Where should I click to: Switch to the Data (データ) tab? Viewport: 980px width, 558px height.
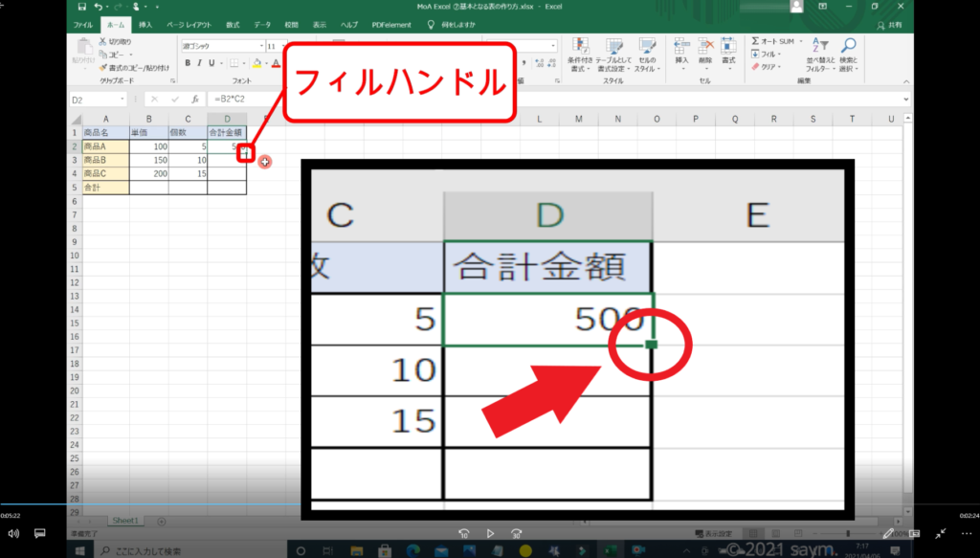(262, 24)
